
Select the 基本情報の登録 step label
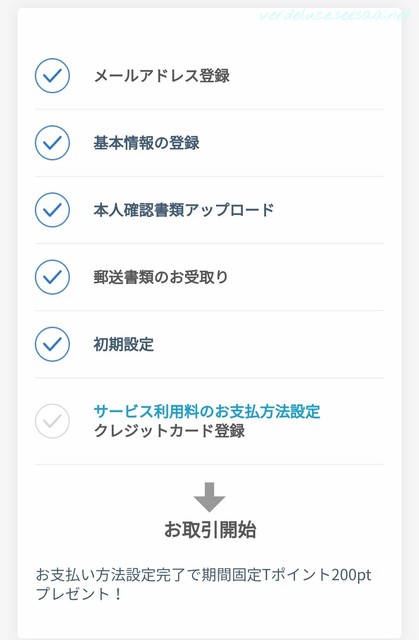click(x=146, y=143)
